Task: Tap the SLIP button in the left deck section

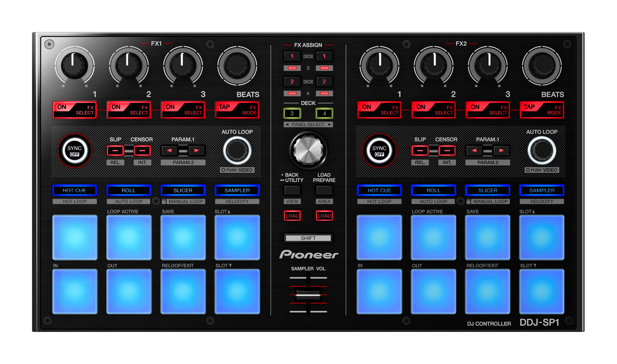Action: 115,151
